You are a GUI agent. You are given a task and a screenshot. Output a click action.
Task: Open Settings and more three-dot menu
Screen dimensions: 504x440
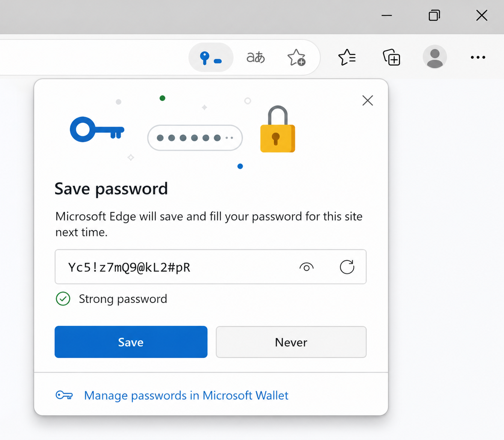click(478, 57)
